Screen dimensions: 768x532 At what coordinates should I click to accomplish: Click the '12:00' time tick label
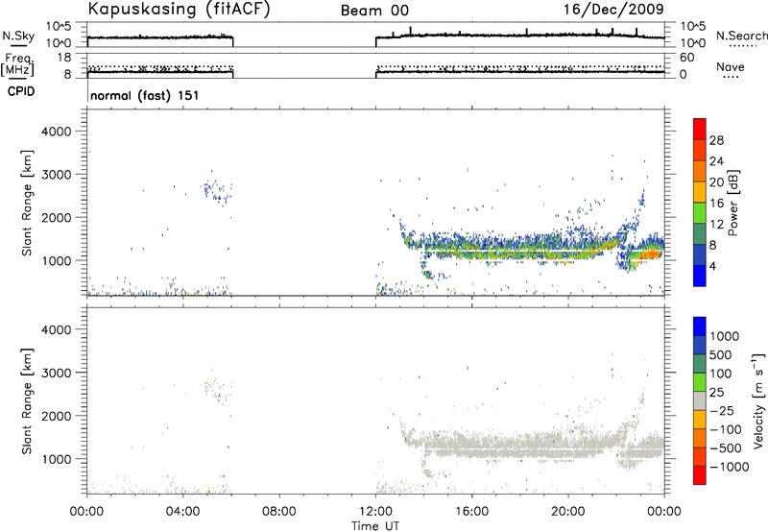point(375,512)
